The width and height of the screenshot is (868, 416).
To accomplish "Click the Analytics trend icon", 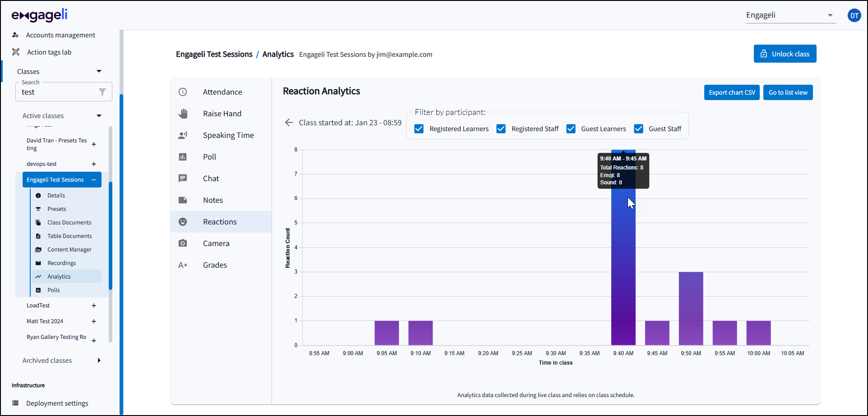I will click(x=38, y=277).
